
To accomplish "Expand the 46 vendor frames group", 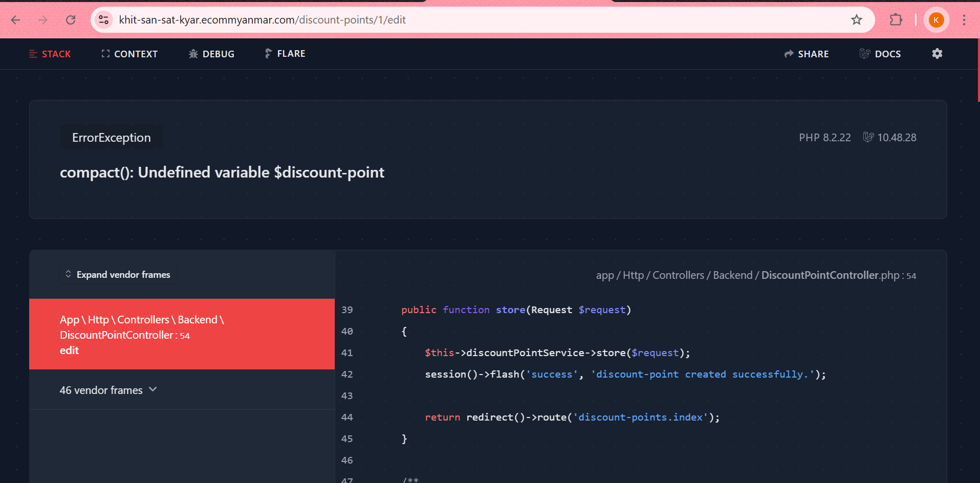I will (182, 390).
